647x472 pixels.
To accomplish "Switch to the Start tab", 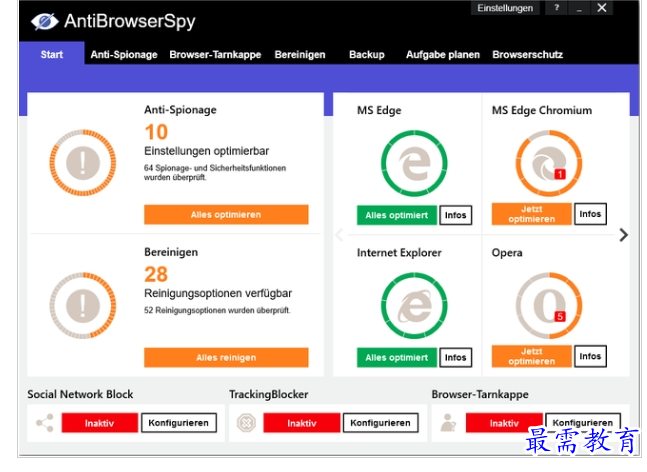I will pyautogui.click(x=52, y=54).
